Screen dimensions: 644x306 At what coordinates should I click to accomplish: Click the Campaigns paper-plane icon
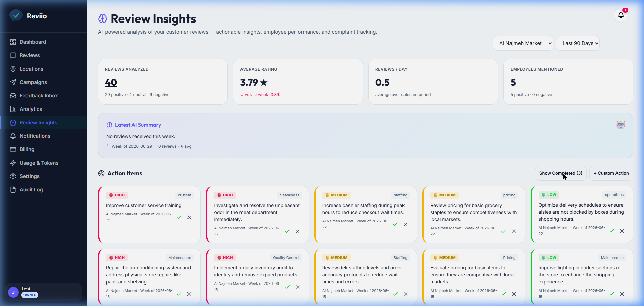[x=13, y=82]
